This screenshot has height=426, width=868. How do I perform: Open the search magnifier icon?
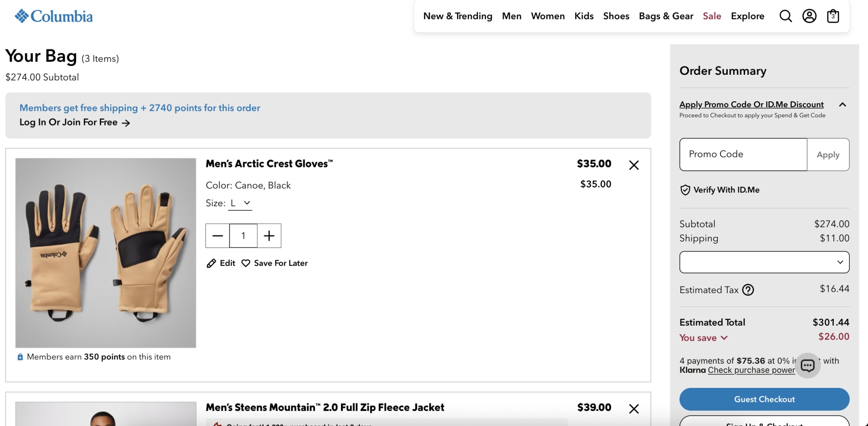786,16
